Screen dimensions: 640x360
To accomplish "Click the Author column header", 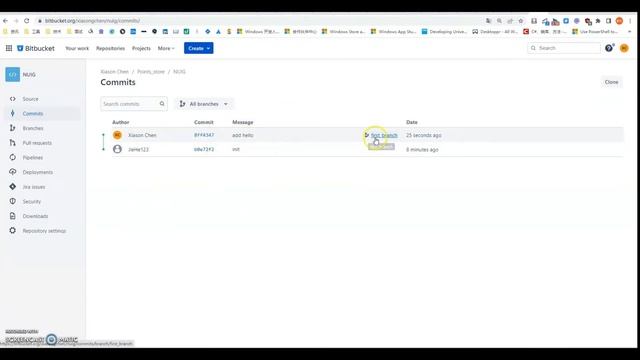I will pos(121,122).
